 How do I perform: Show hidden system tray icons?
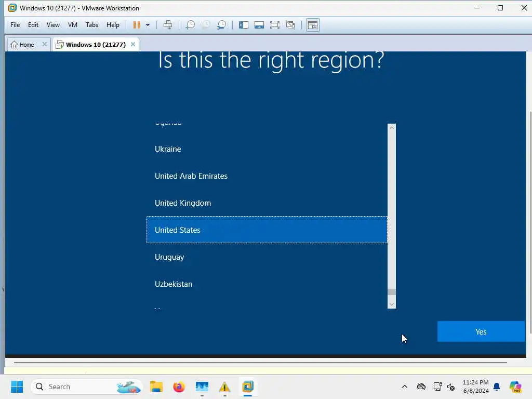point(404,387)
